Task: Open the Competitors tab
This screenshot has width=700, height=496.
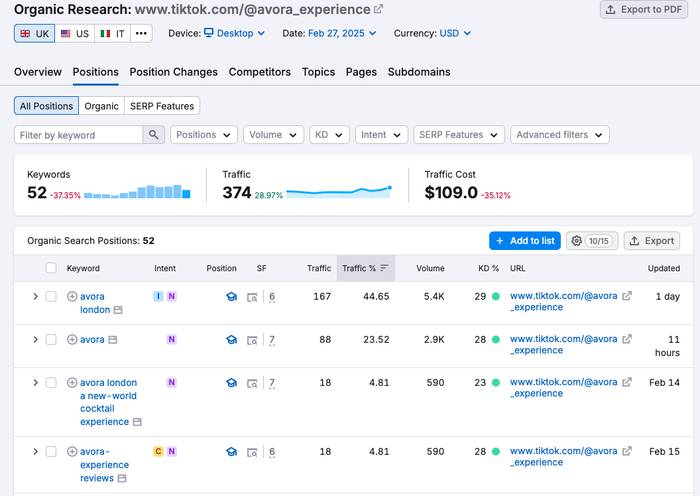Action: click(x=259, y=72)
